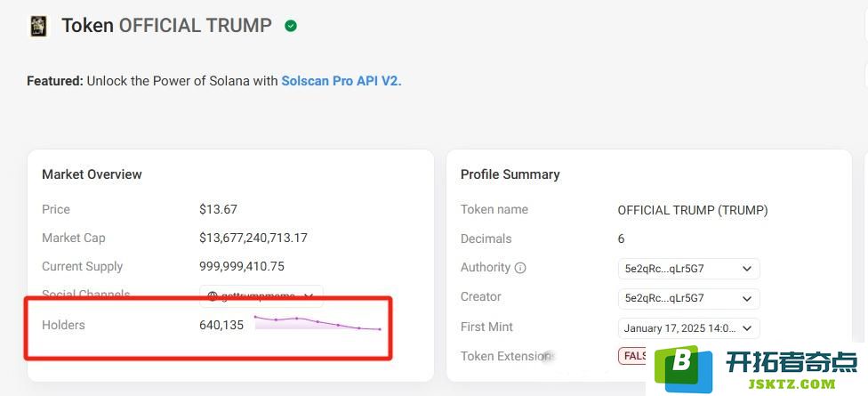Click the OFFICIAL TRUMP token logo image
Image resolution: width=868 pixels, height=396 pixels.
[x=39, y=26]
